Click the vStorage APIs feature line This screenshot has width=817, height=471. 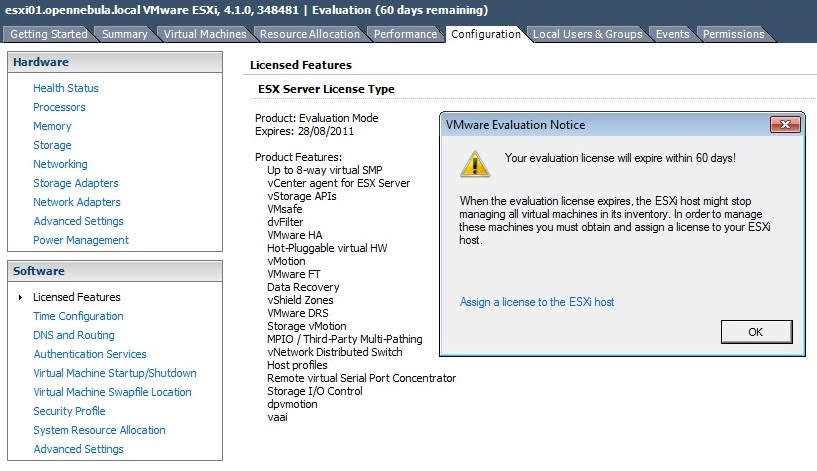click(x=302, y=196)
